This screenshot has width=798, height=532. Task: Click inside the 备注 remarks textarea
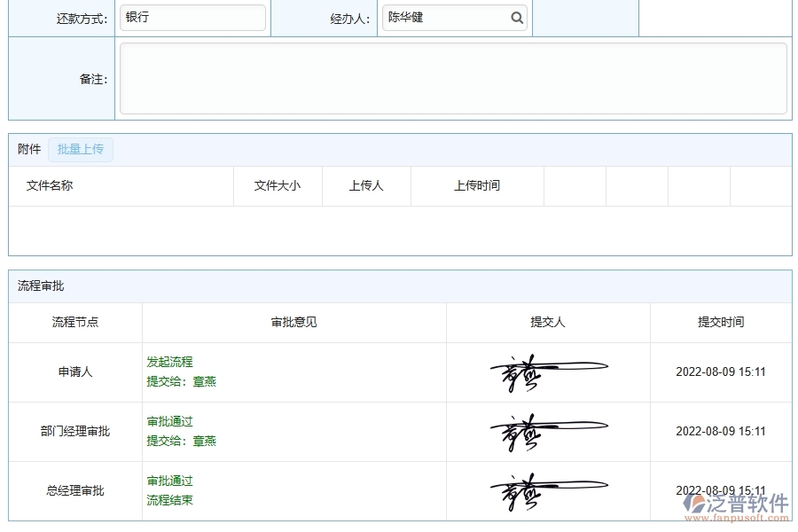click(452, 78)
